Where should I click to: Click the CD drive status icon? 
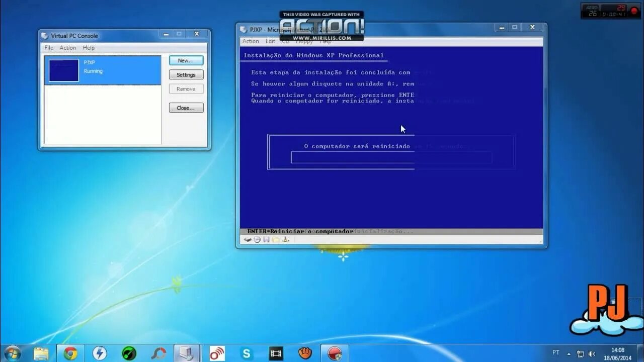(257, 240)
